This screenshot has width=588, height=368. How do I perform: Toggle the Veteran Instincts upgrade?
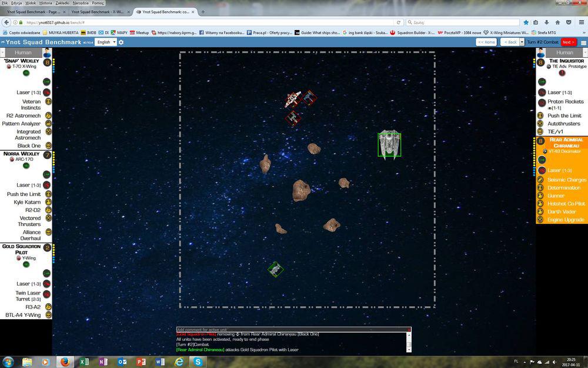click(47, 104)
